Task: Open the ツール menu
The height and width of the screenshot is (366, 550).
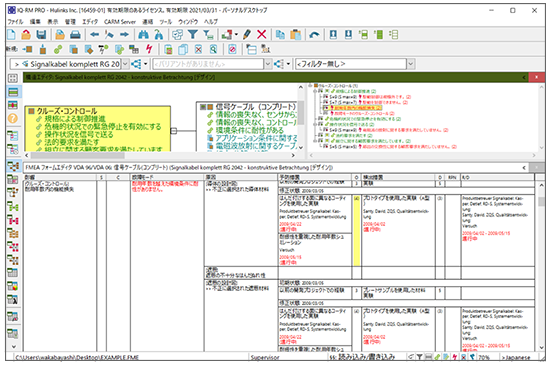Action: (x=166, y=21)
